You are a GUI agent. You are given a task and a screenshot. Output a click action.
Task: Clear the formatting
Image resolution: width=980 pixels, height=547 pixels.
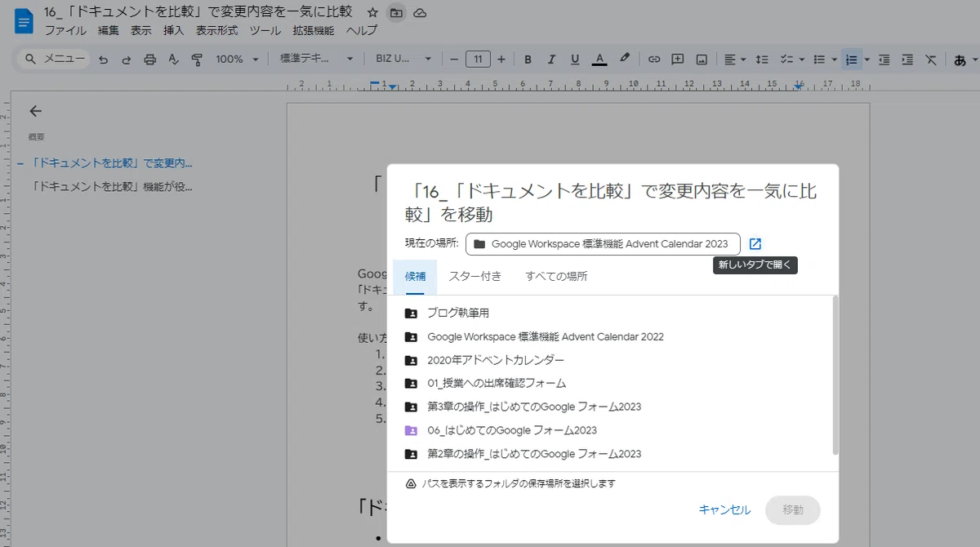pyautogui.click(x=931, y=59)
